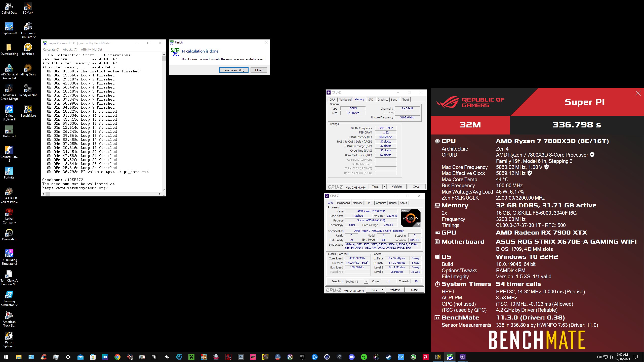Click Validate in lower CPU-Z window
The height and width of the screenshot is (362, 644).
[x=395, y=290]
